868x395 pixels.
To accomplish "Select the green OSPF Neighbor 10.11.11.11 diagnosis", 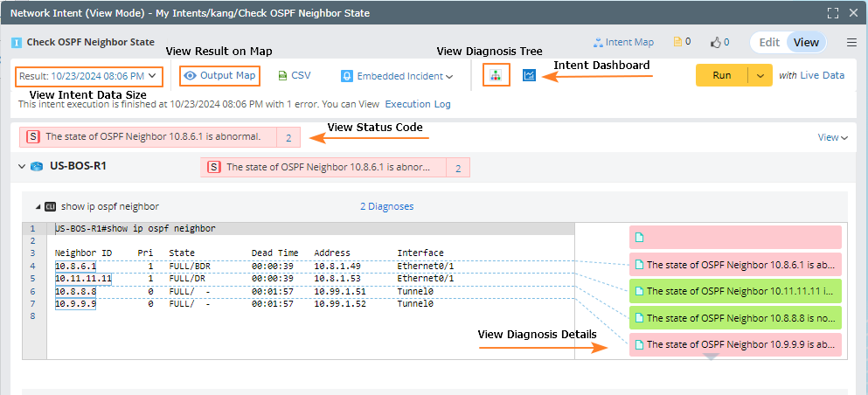I will pyautogui.click(x=734, y=290).
